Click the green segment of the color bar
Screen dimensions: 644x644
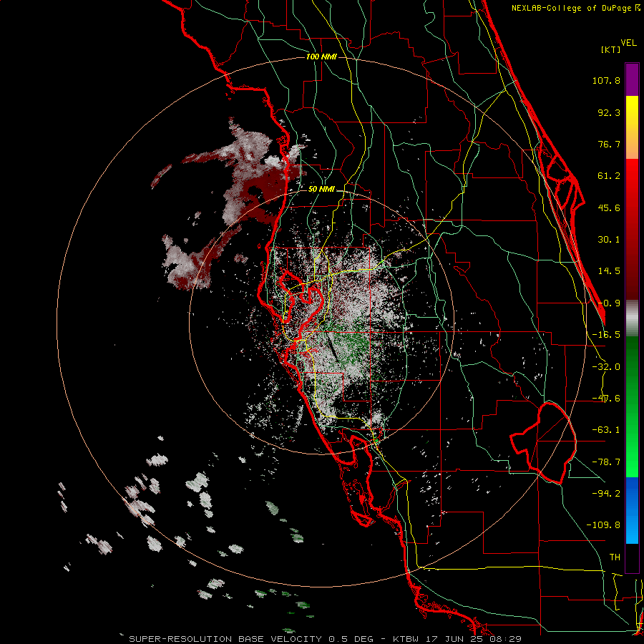pos(632,406)
